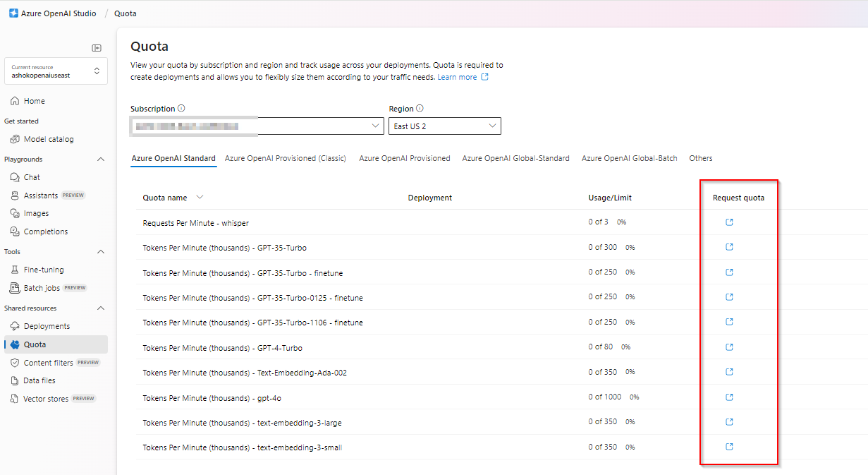This screenshot has width=868, height=475.
Task: Click the Images playground icon
Action: (x=15, y=213)
